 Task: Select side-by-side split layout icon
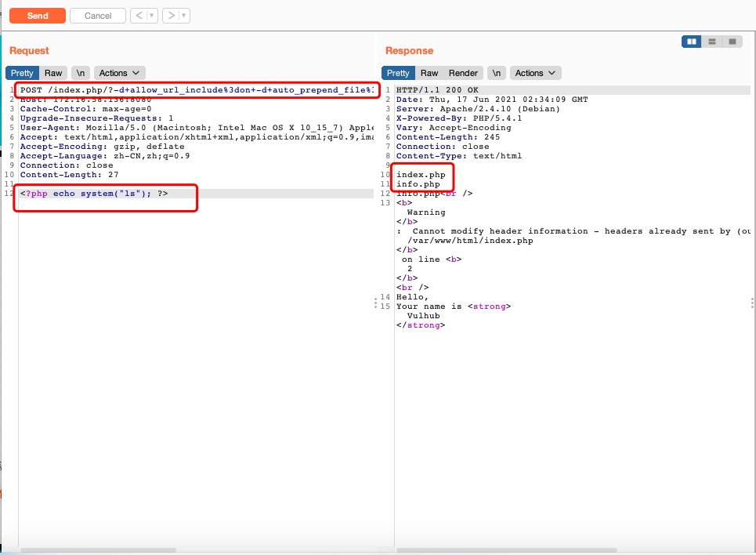click(x=692, y=42)
